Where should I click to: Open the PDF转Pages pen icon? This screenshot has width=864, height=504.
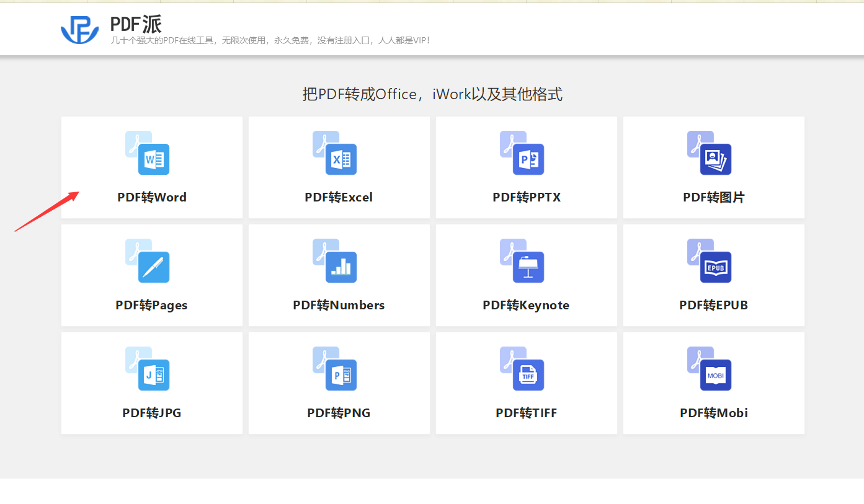(x=147, y=260)
